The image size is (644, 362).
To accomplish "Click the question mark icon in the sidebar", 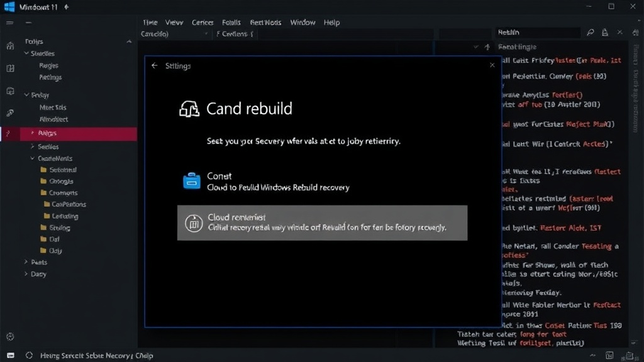I will pos(8,134).
